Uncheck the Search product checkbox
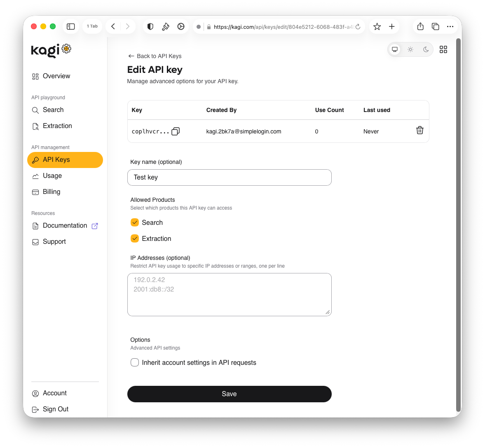Viewport: 485px width, 448px height. point(135,223)
